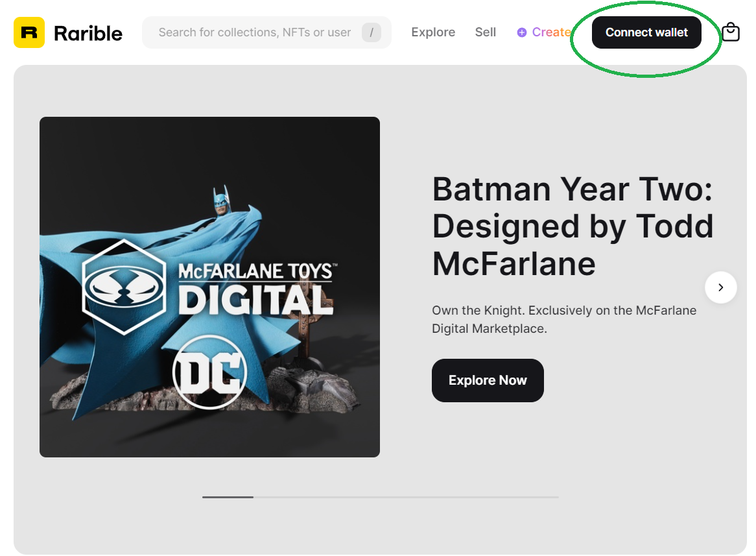Click the slash shortcut key in search bar
The image size is (756, 556).
coord(372,32)
